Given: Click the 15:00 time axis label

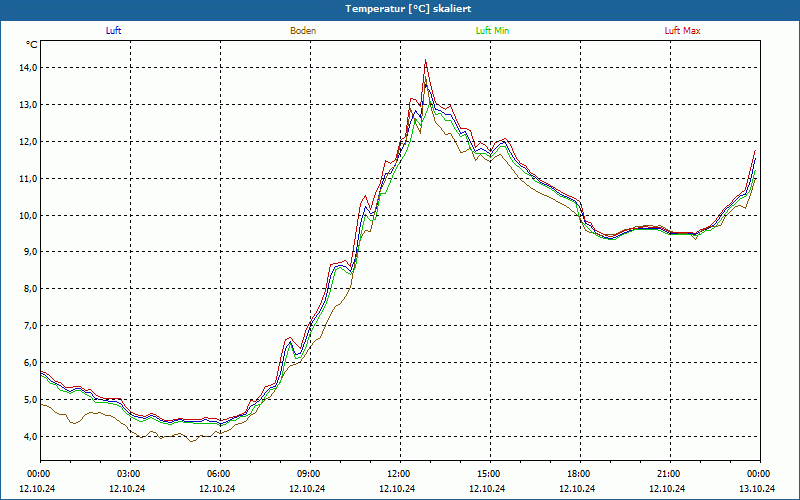Looking at the screenshot, I should tap(489, 474).
